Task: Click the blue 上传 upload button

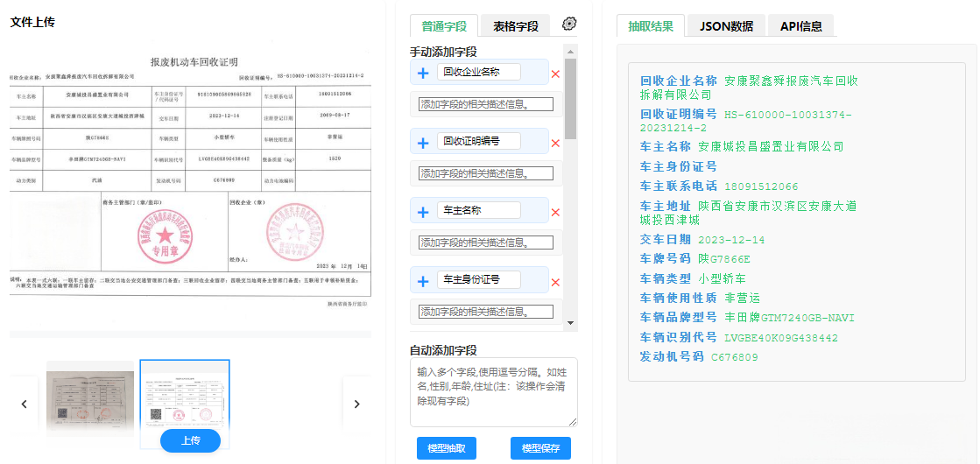Action: tap(190, 440)
